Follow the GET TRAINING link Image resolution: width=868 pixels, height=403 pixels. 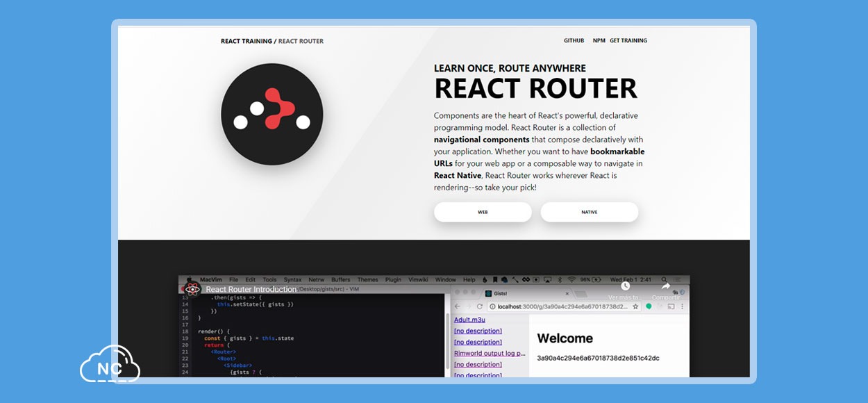(x=628, y=41)
